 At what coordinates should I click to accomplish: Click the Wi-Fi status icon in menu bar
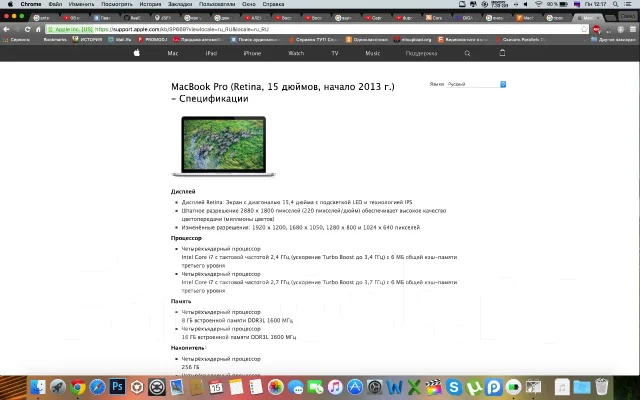(538, 4)
